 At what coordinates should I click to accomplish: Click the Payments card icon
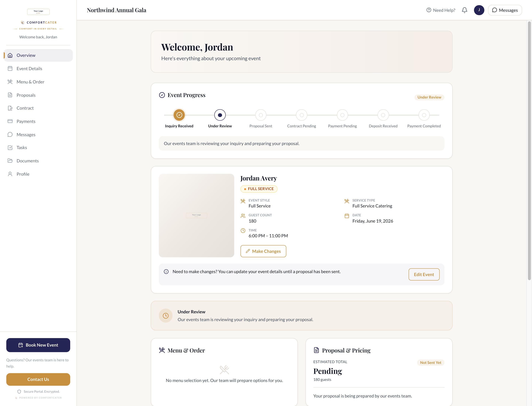click(10, 121)
